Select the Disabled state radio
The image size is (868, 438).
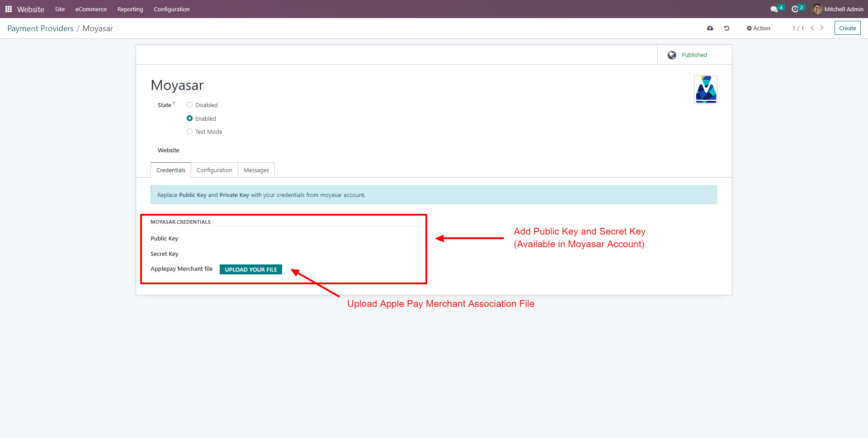point(190,105)
